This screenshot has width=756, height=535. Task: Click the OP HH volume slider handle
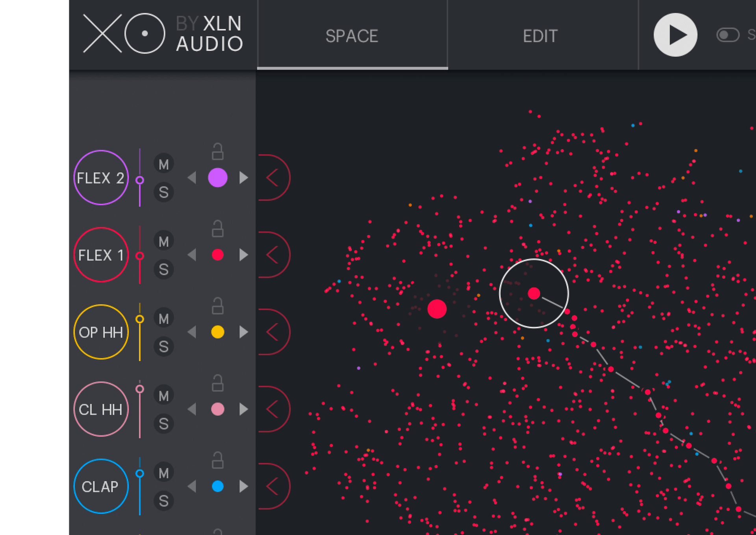point(139,319)
